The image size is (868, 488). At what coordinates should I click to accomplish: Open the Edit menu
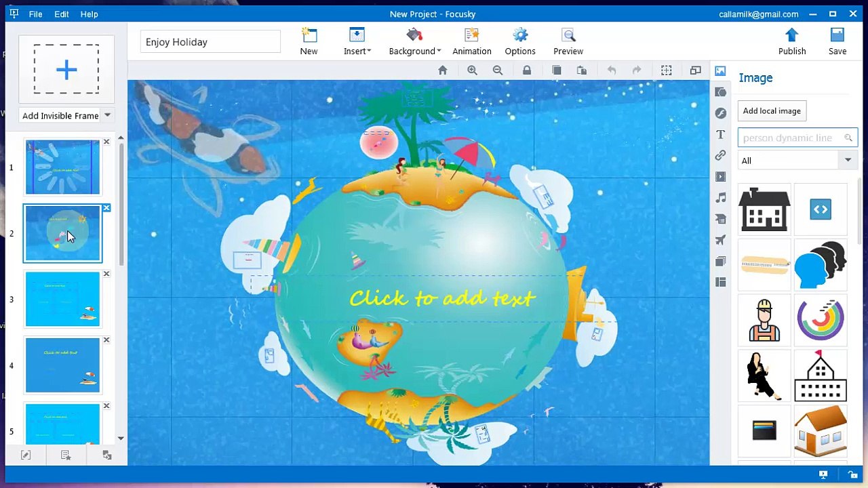coord(62,14)
